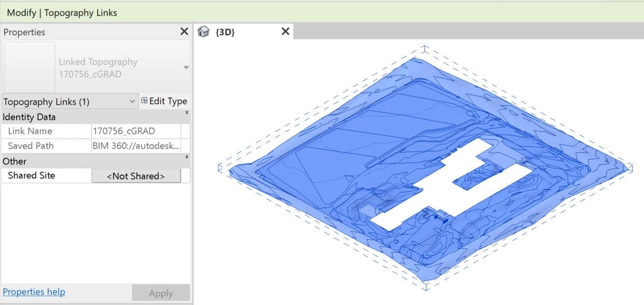Switch to the {3D} view tab
This screenshot has width=644, height=305.
[x=225, y=32]
